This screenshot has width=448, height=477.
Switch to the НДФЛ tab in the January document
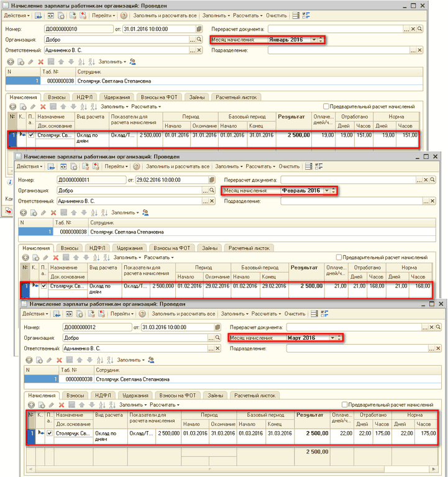(x=84, y=98)
